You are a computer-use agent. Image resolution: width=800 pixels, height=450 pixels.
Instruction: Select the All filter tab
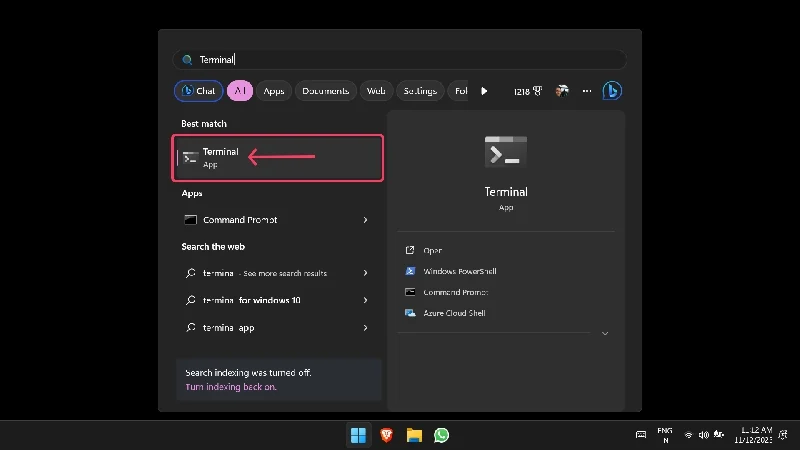[240, 91]
